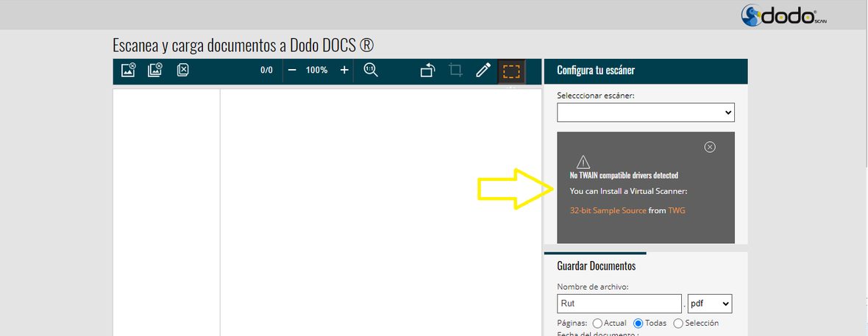The image size is (868, 336).
Task: Click the Configura tu escáner header
Action: pos(645,71)
